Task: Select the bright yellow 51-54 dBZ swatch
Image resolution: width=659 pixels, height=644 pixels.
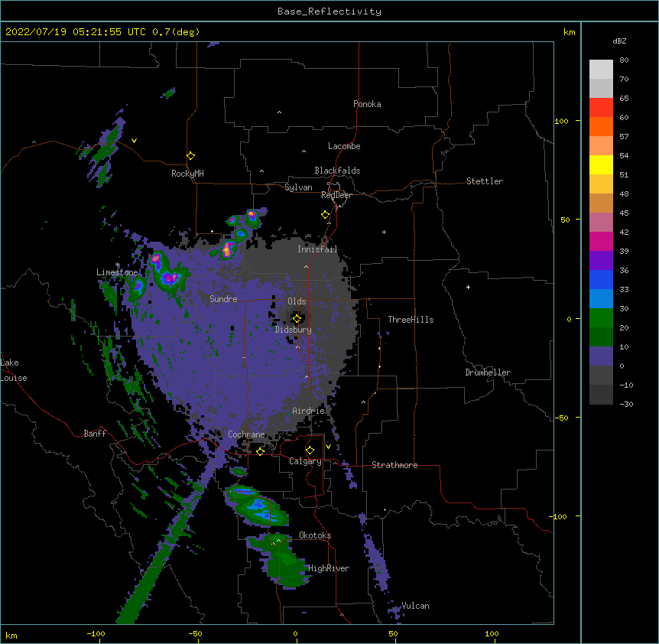Action: [x=601, y=164]
